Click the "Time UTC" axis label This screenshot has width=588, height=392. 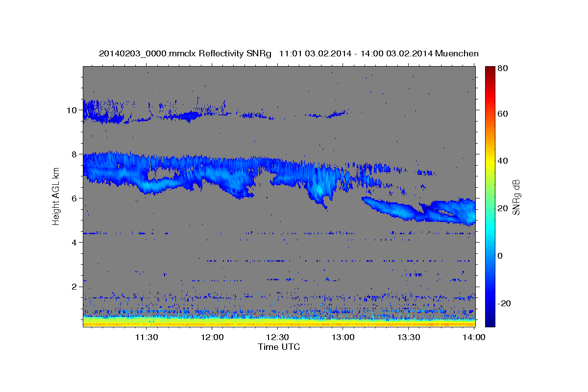coord(279,347)
